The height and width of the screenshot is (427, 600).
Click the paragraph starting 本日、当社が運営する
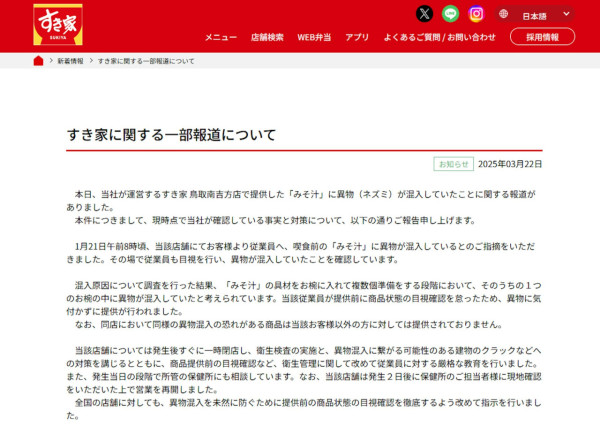point(301,200)
